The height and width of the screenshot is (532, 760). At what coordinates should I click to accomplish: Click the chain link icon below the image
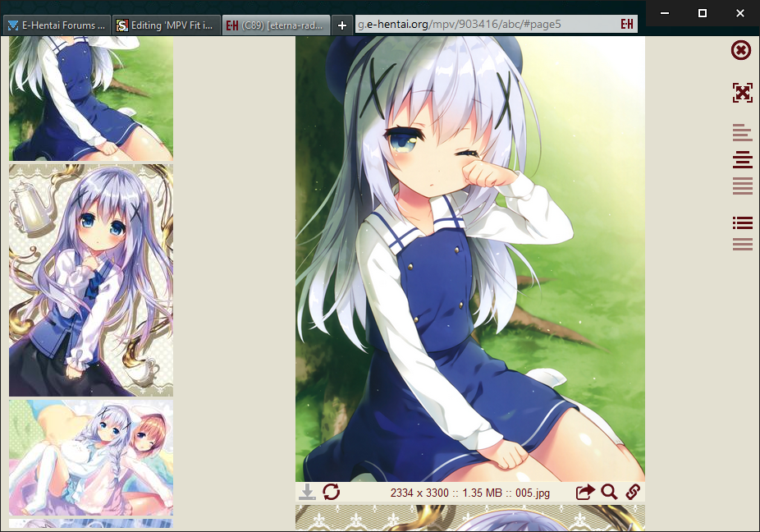(x=633, y=492)
